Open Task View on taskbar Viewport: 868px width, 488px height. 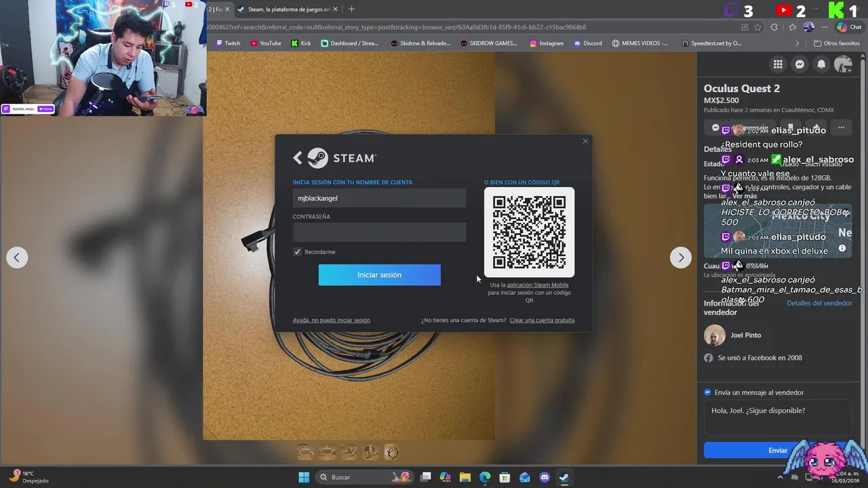[426, 477]
